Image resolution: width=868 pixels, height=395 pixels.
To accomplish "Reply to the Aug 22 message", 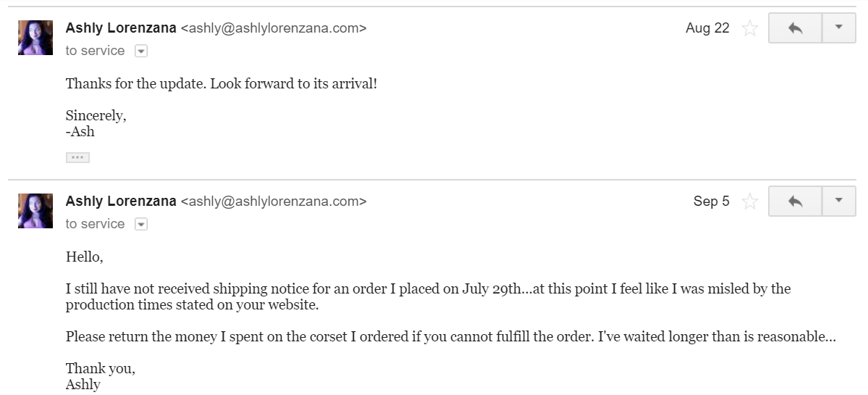I will (795, 28).
